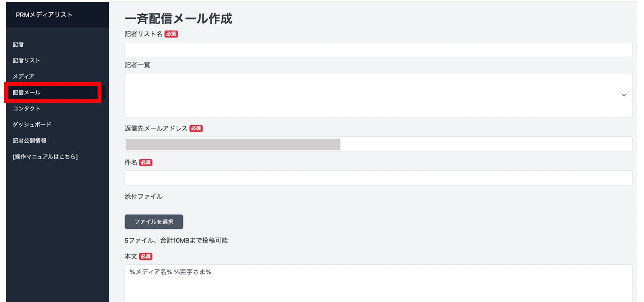
Task: Open ダッシュボード from the sidebar
Action: coord(32,125)
